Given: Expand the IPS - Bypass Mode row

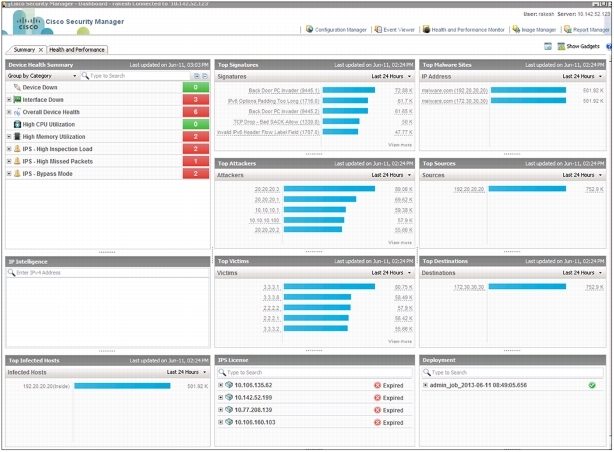Looking at the screenshot, I should (9, 174).
